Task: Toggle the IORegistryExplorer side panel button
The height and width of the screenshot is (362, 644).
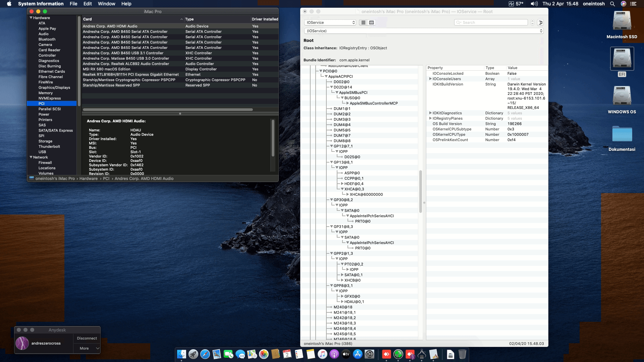Action: [540, 22]
